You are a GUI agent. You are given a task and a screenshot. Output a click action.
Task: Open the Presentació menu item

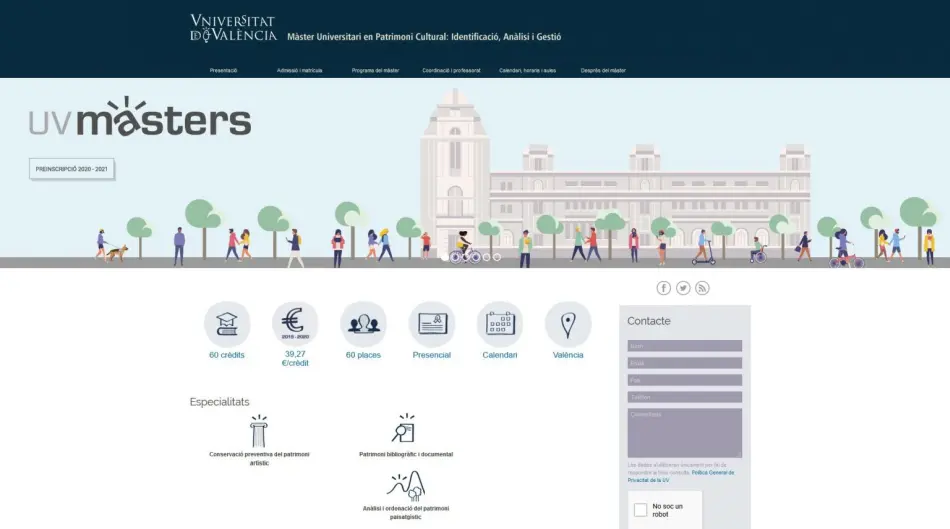(223, 70)
